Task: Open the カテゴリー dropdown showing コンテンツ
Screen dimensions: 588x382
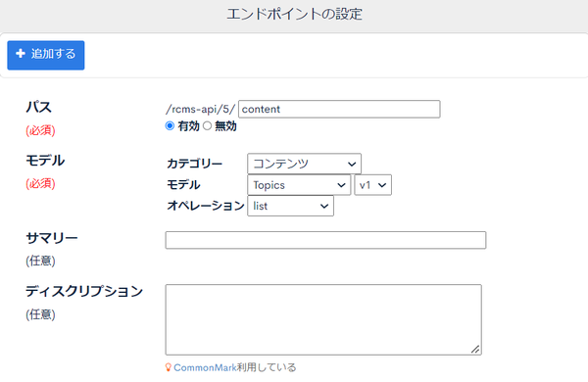Action: 304,164
